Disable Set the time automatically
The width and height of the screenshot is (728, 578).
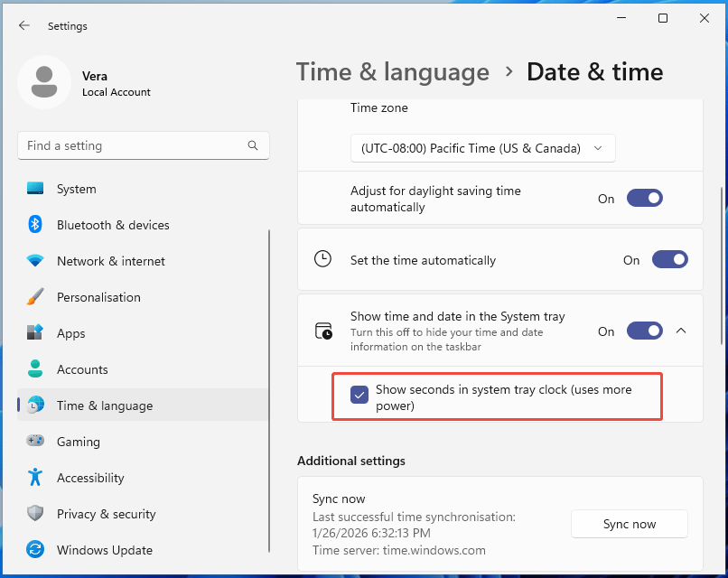point(669,259)
